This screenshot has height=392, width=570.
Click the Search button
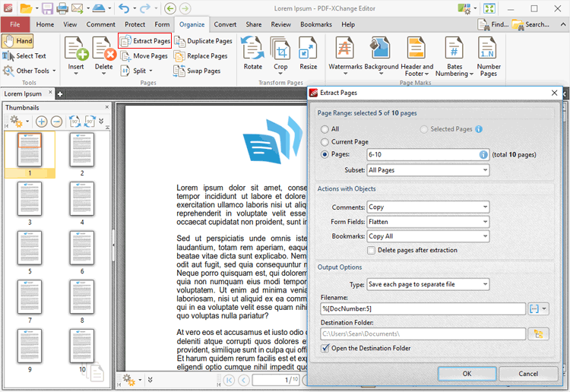coord(530,24)
